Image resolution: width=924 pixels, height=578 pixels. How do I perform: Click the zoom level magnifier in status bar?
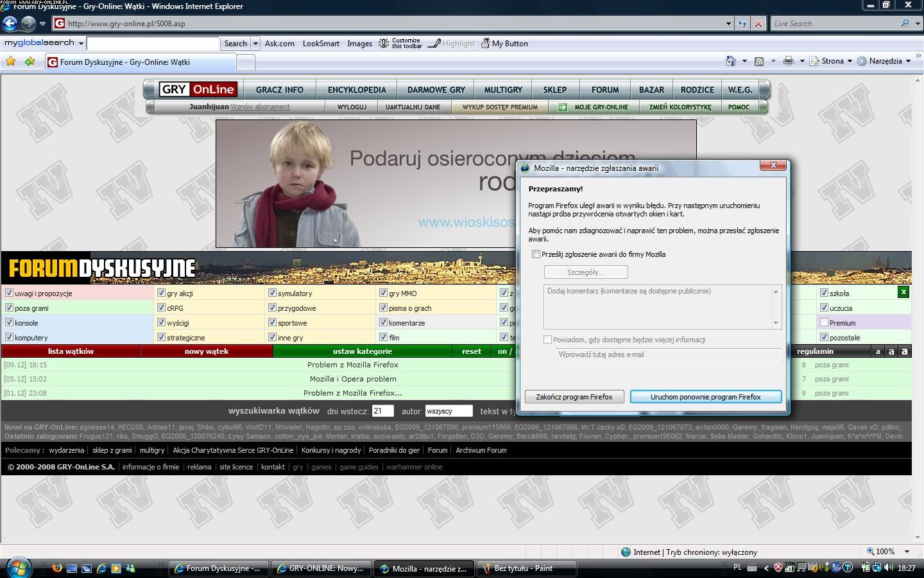pyautogui.click(x=871, y=552)
